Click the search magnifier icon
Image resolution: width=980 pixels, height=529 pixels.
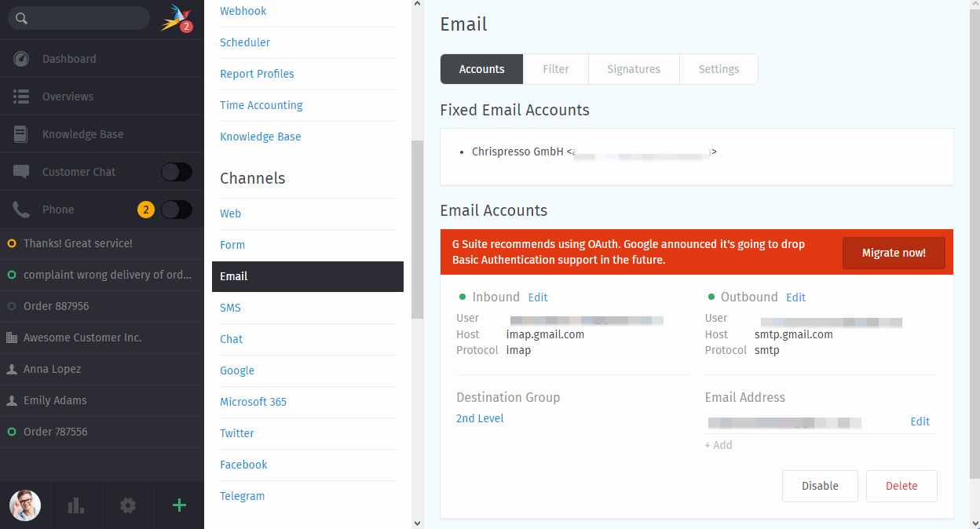[21, 18]
